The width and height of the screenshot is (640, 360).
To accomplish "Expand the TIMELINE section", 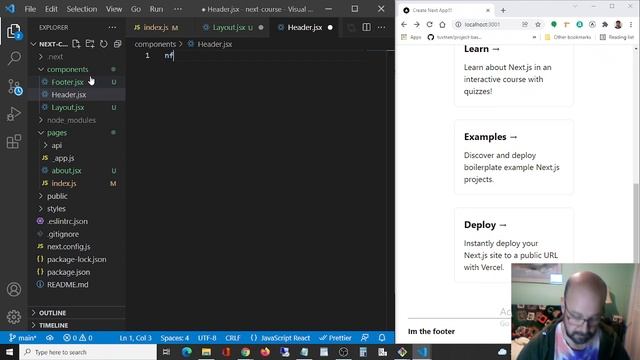I will [x=53, y=325].
